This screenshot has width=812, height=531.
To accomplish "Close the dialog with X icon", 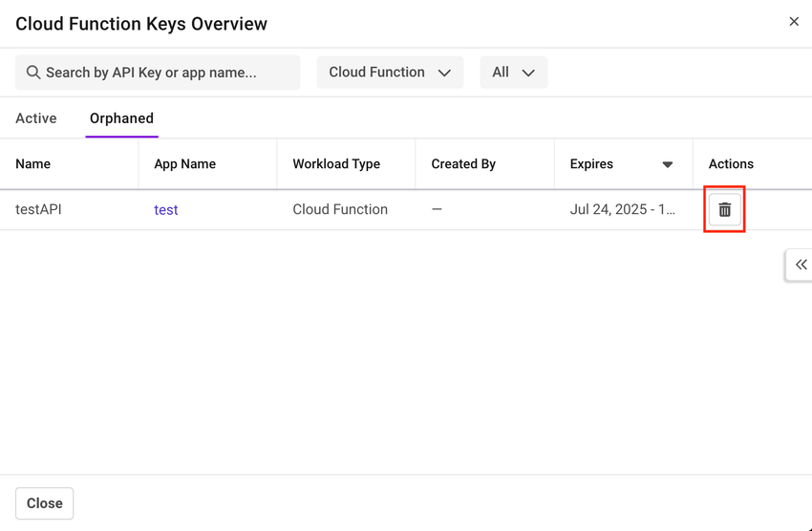I will [x=793, y=22].
